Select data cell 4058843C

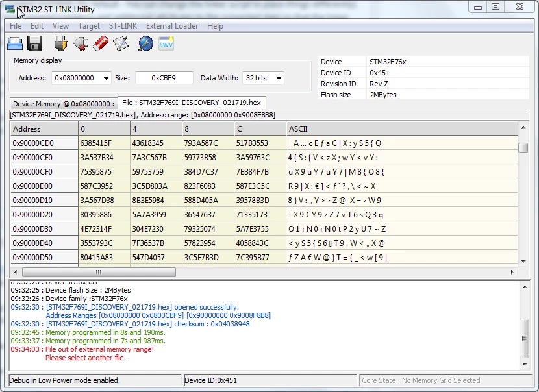260,243
